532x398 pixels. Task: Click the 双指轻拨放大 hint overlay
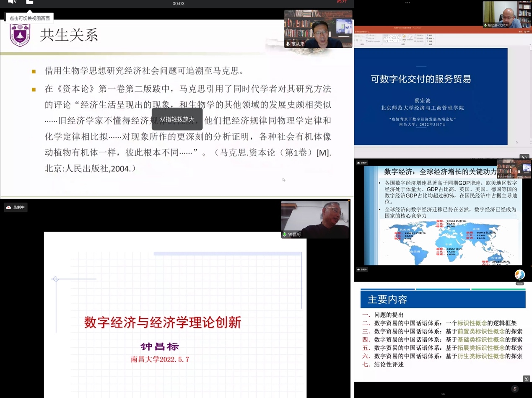tap(177, 119)
